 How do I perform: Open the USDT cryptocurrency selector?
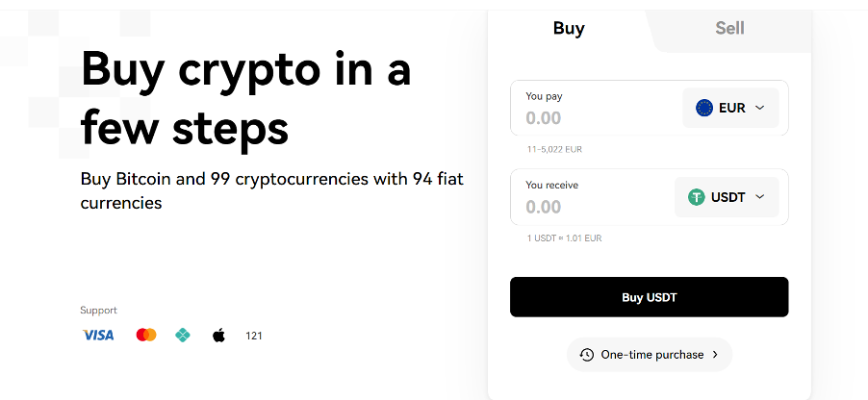coord(727,197)
